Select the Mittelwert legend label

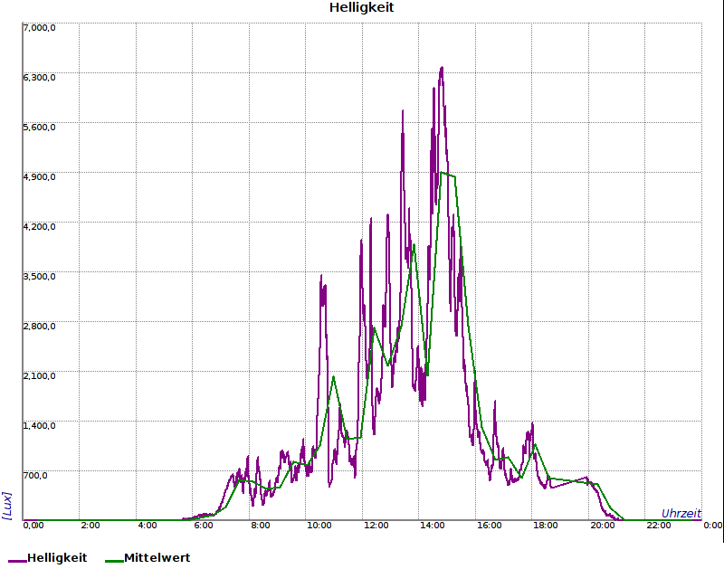coord(157,557)
